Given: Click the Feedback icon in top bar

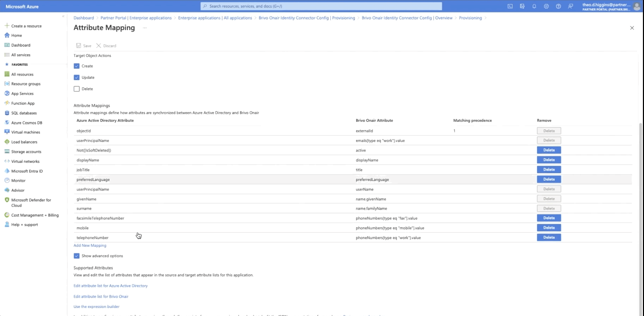Looking at the screenshot, I should pos(570,6).
